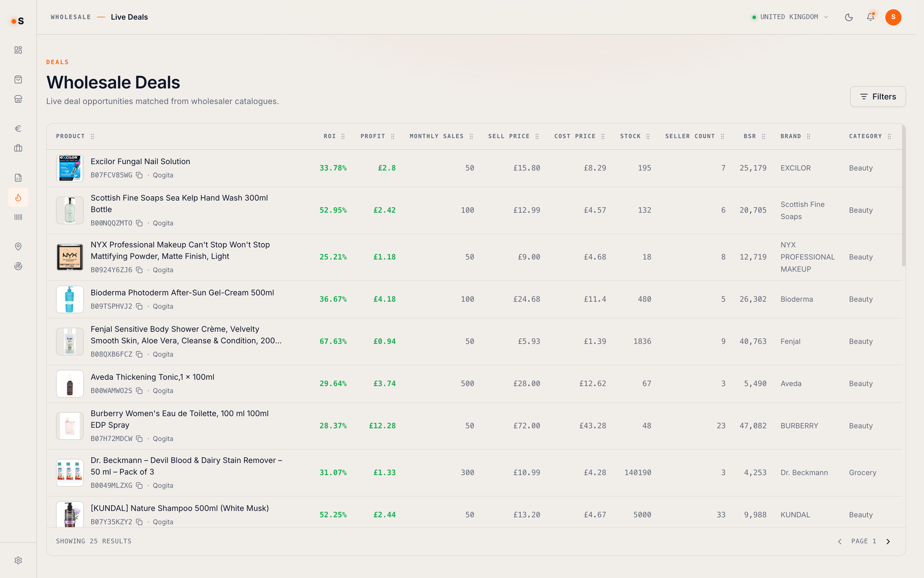Select the 67.63% ROI value
Image resolution: width=924 pixels, height=578 pixels.
tap(333, 341)
